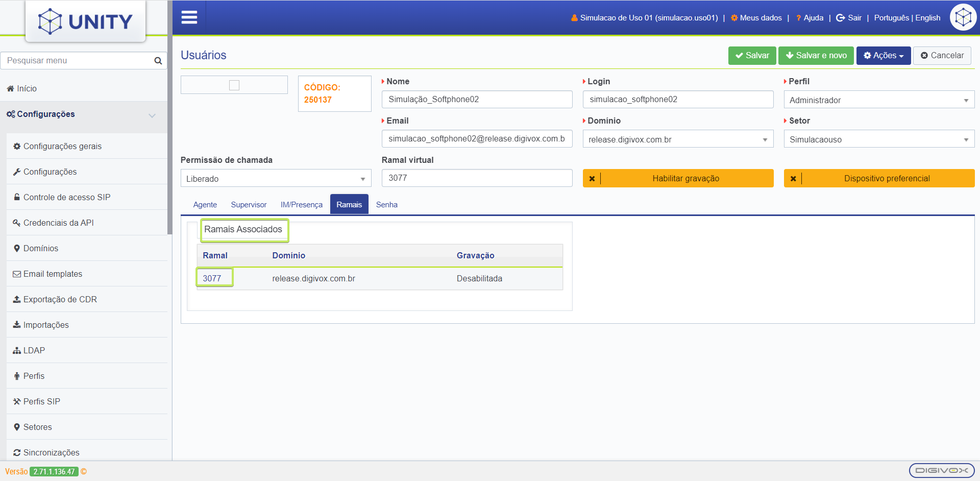Viewport: 980px width, 481px height.
Task: Click the Domínios location pin icon
Action: pos(17,248)
